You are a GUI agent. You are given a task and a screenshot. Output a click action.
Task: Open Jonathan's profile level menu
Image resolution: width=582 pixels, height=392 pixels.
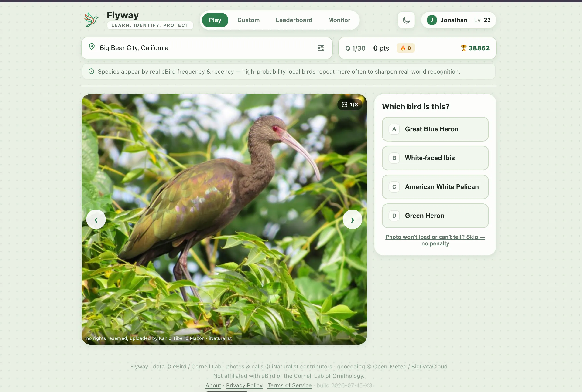click(459, 20)
